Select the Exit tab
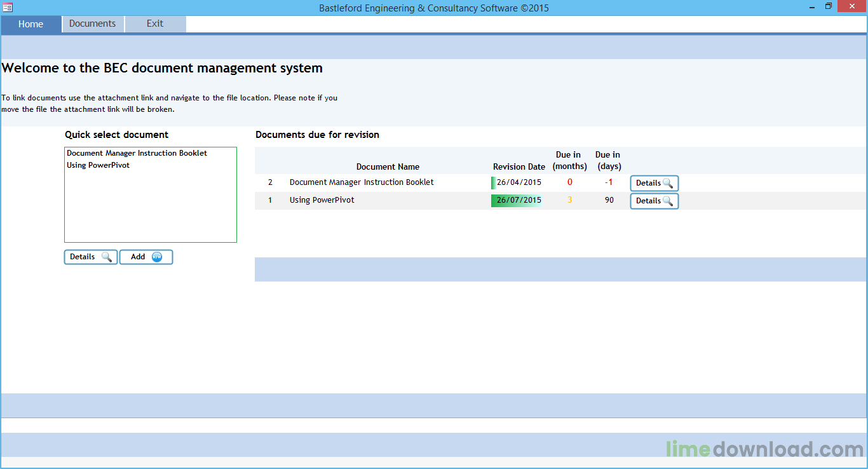The height and width of the screenshot is (469, 868). 155,24
